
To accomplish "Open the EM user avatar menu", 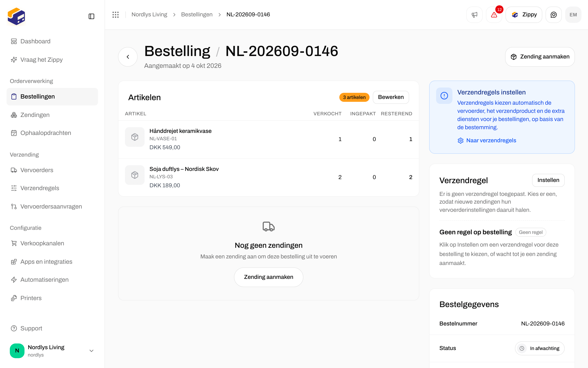I will point(573,15).
